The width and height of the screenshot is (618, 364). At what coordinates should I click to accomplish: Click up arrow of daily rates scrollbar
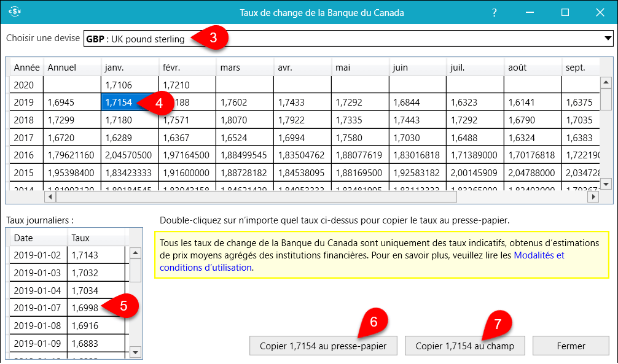(x=135, y=253)
